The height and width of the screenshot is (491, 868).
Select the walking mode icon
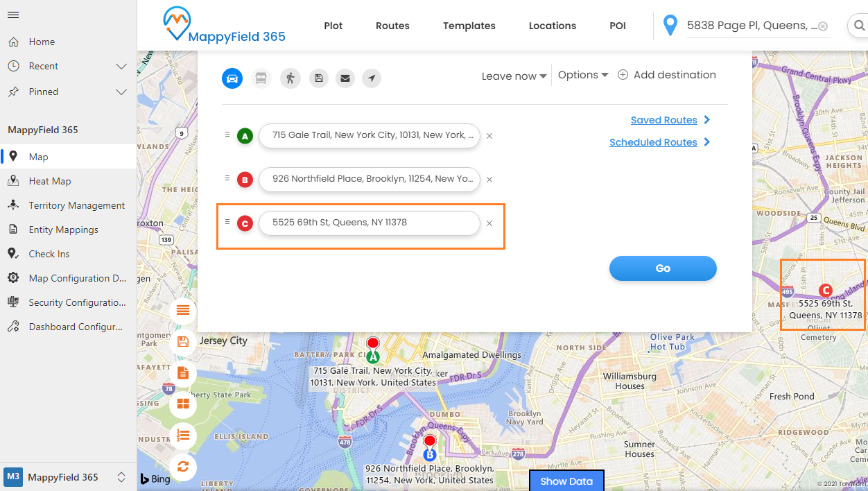pyautogui.click(x=290, y=78)
